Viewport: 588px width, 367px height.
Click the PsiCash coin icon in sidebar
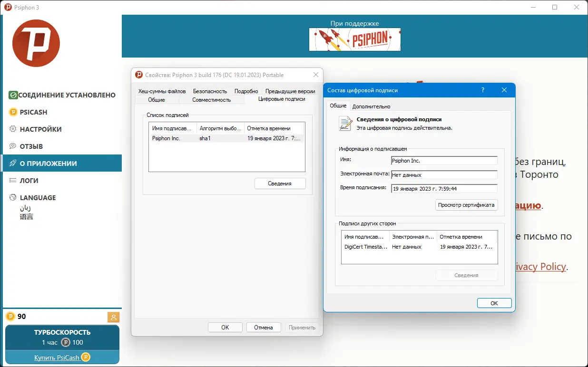tap(13, 112)
